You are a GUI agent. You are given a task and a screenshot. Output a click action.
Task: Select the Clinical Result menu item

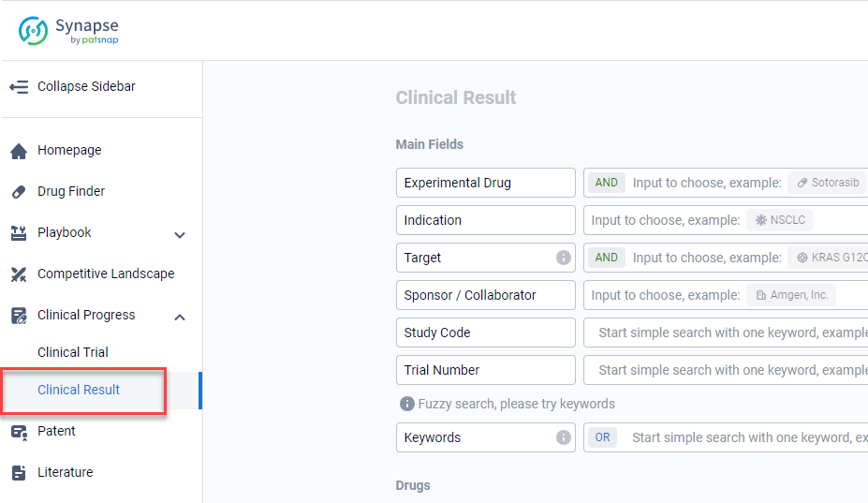click(79, 390)
